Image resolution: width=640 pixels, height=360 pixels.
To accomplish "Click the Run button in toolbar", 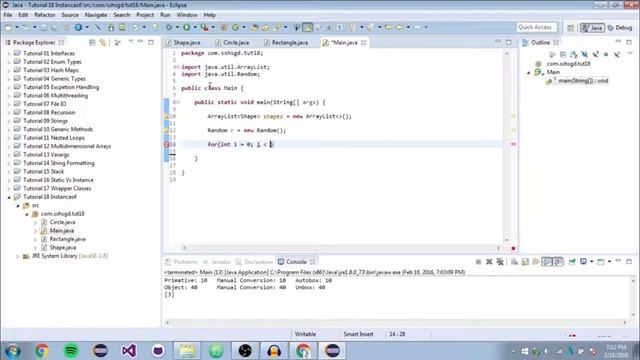I will (187, 27).
